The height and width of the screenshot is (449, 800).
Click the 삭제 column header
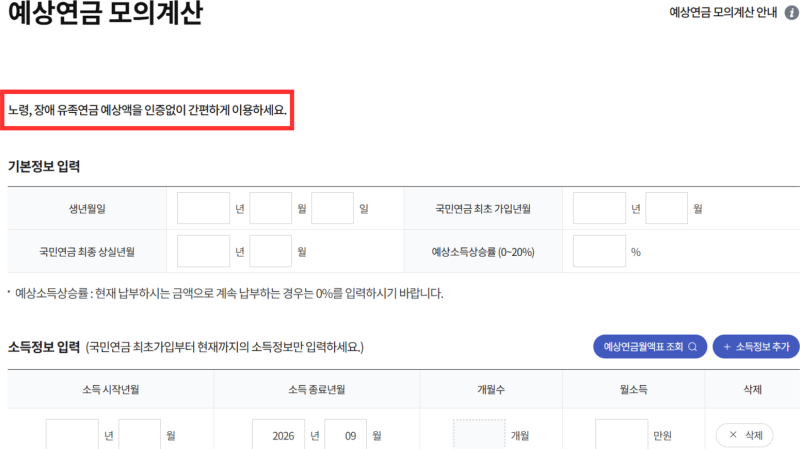coord(753,389)
